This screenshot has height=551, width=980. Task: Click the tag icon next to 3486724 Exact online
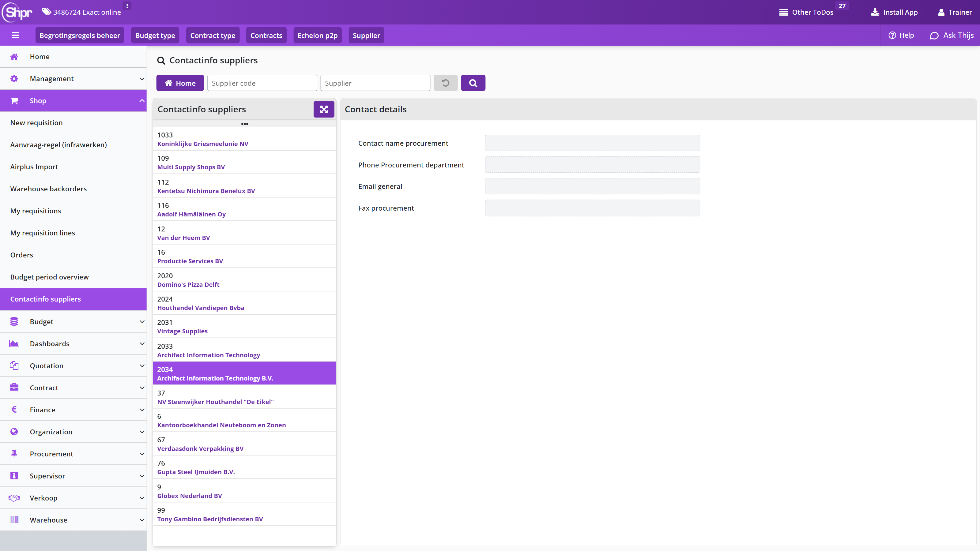[47, 12]
